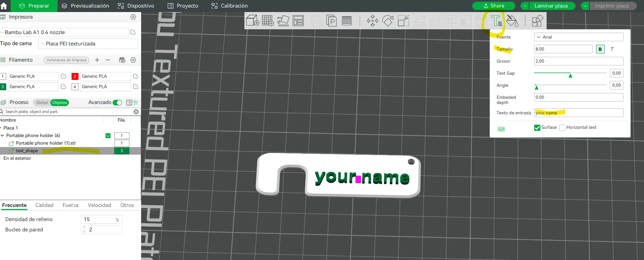This screenshot has height=260, width=644.
Task: Edit the Bambu Lab A1 printer preset
Action: (133, 32)
